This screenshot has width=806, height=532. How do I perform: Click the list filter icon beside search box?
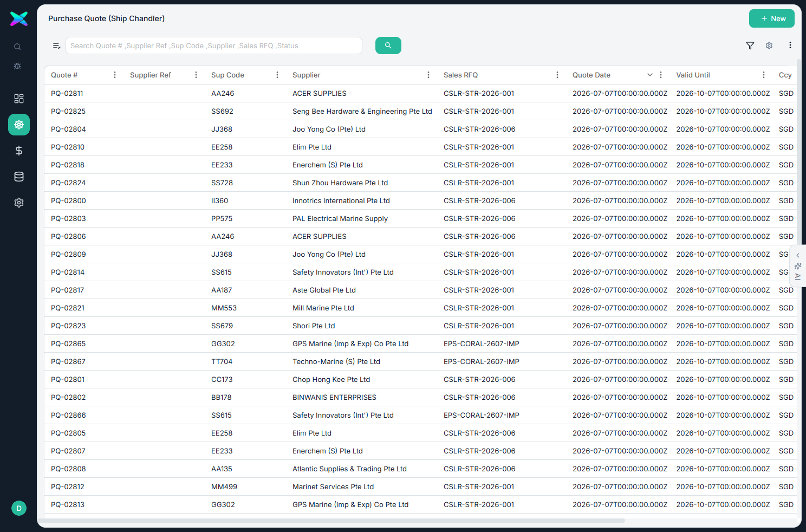[56, 46]
